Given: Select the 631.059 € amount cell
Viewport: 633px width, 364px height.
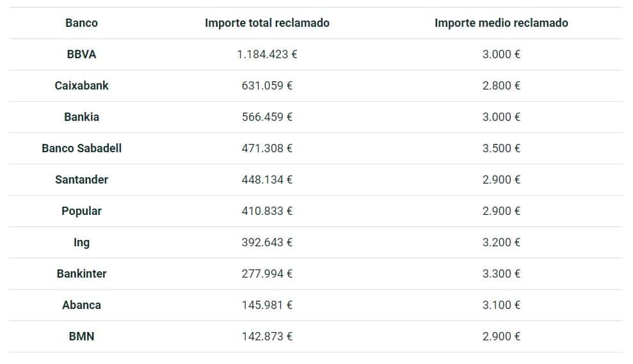Looking at the screenshot, I should (267, 86).
